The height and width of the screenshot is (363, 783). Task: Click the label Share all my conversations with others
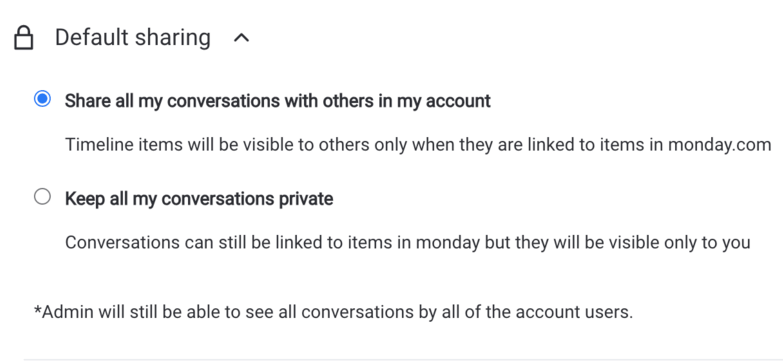click(278, 101)
